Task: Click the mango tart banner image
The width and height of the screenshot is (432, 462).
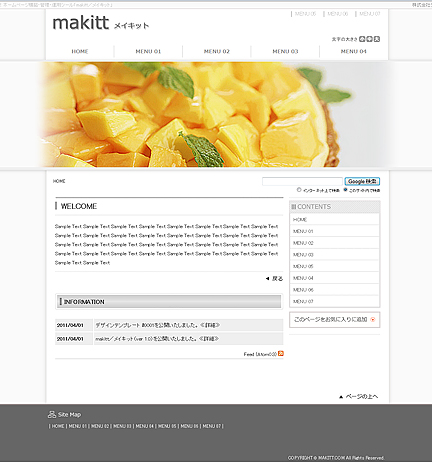Action: (216, 115)
